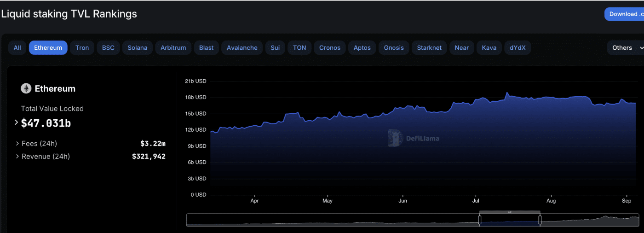Image resolution: width=644 pixels, height=233 pixels.
Task: Click the Ethereum logo icon
Action: coord(26,88)
